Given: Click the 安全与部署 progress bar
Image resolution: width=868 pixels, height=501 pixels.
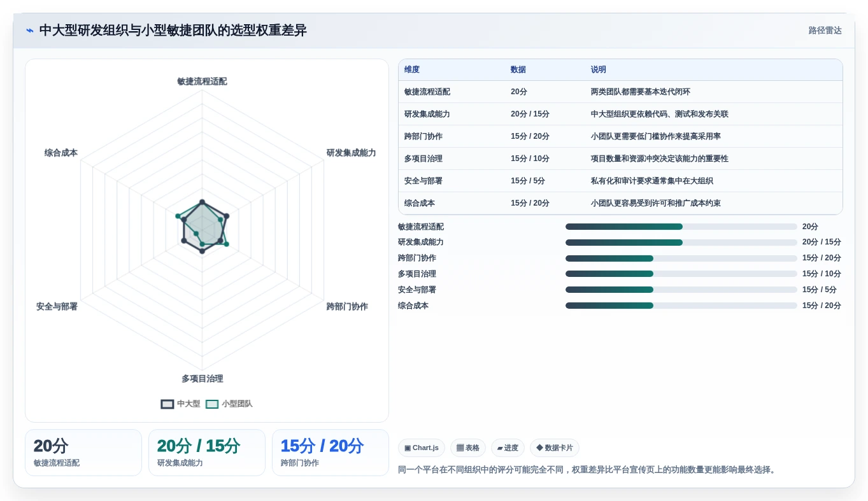Looking at the screenshot, I should coord(681,290).
